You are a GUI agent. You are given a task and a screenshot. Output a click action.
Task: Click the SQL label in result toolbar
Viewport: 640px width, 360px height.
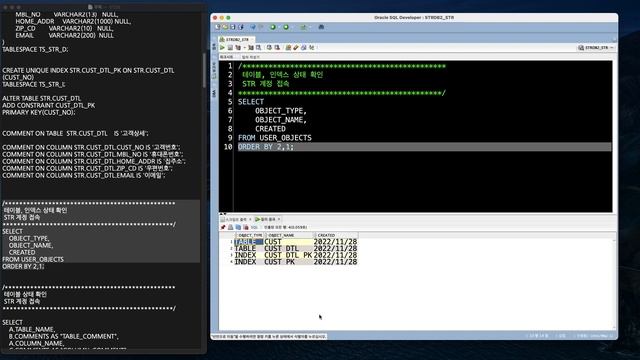(x=254, y=227)
